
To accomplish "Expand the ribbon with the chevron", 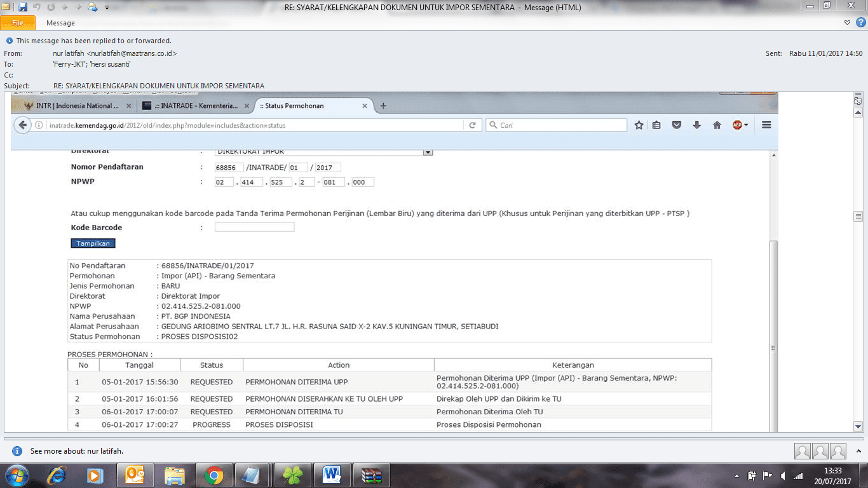I will 847,23.
